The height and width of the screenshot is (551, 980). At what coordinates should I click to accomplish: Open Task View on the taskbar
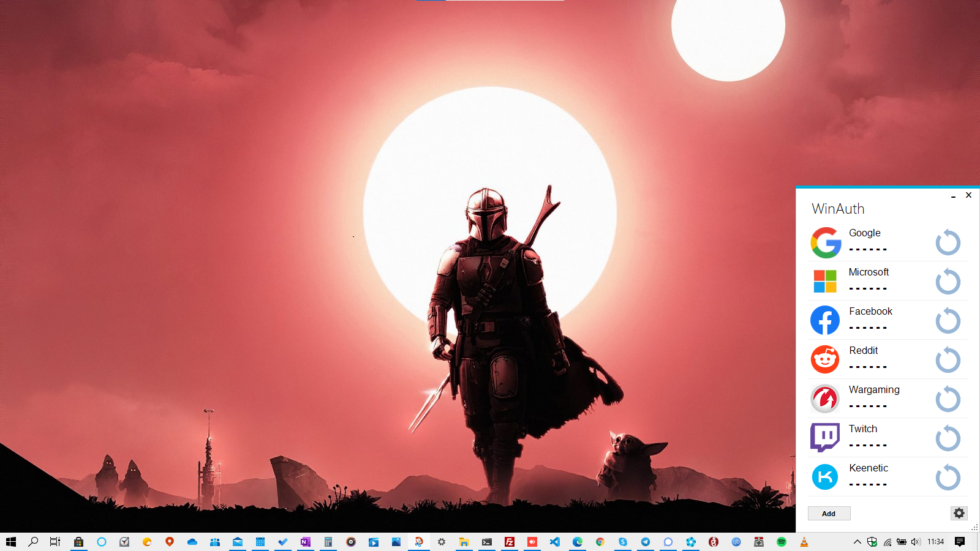click(55, 542)
